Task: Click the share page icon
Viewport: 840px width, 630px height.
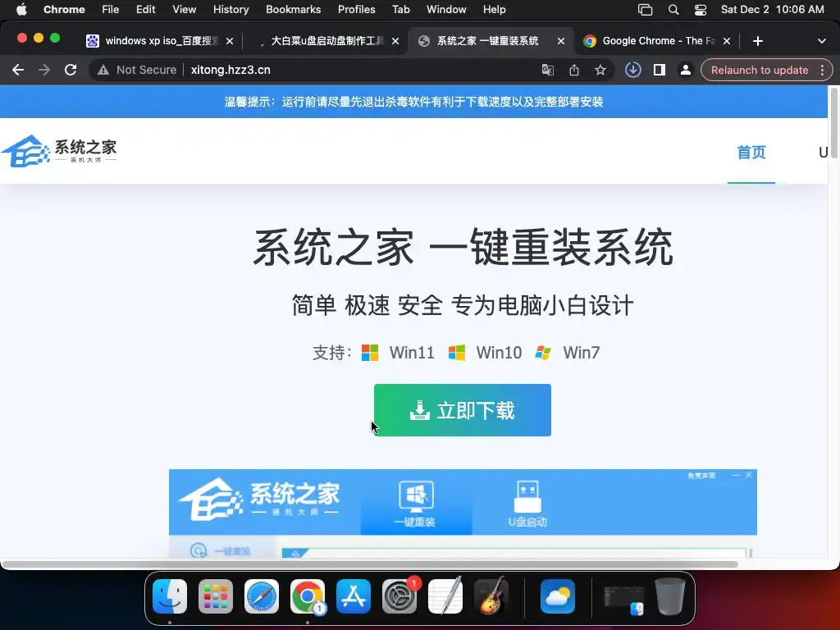Action: 573,71
